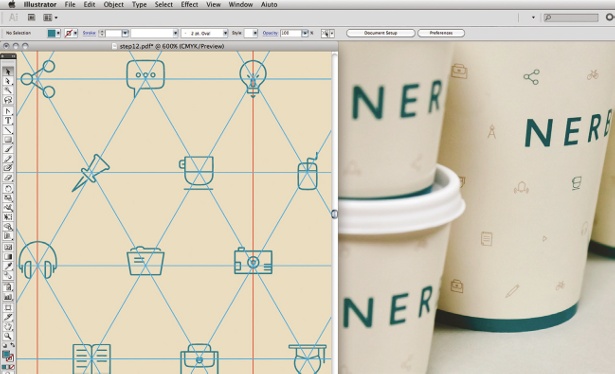
Task: Click the Ai application logo
Action: [x=13, y=18]
